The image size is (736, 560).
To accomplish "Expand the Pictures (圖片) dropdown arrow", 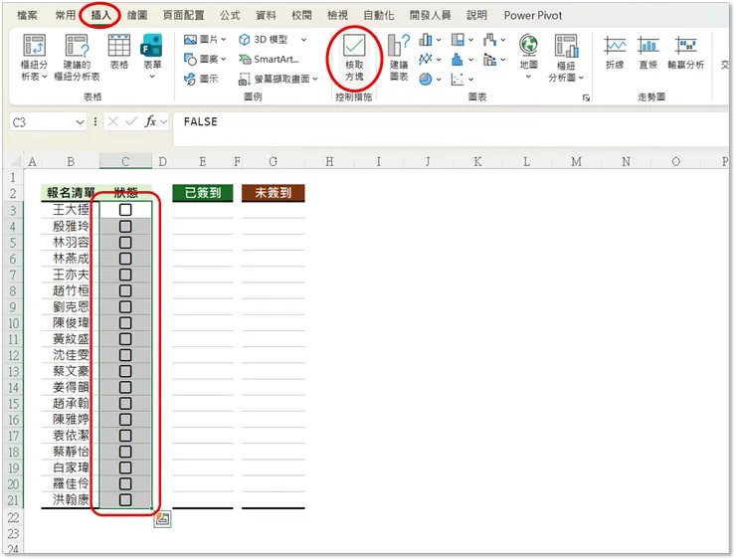I will [x=224, y=40].
